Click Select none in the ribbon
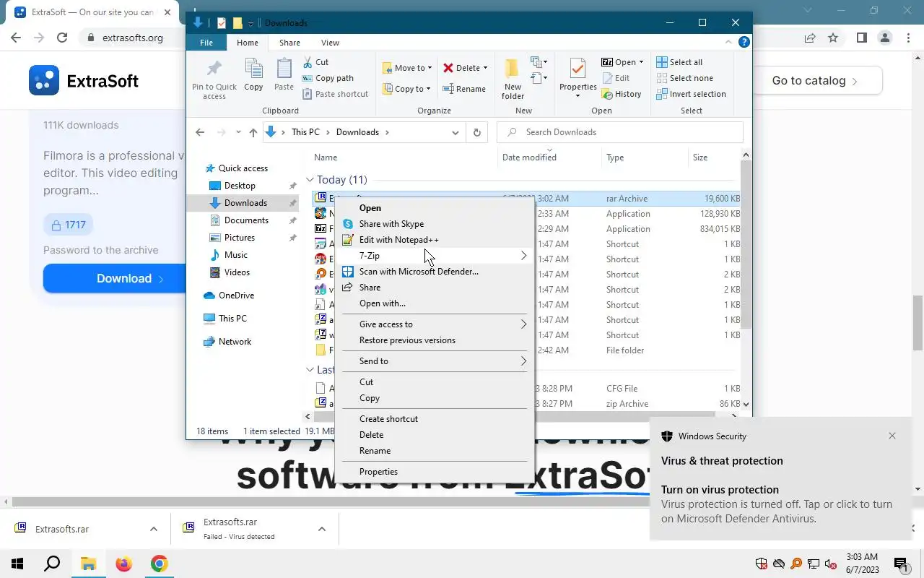 point(684,78)
